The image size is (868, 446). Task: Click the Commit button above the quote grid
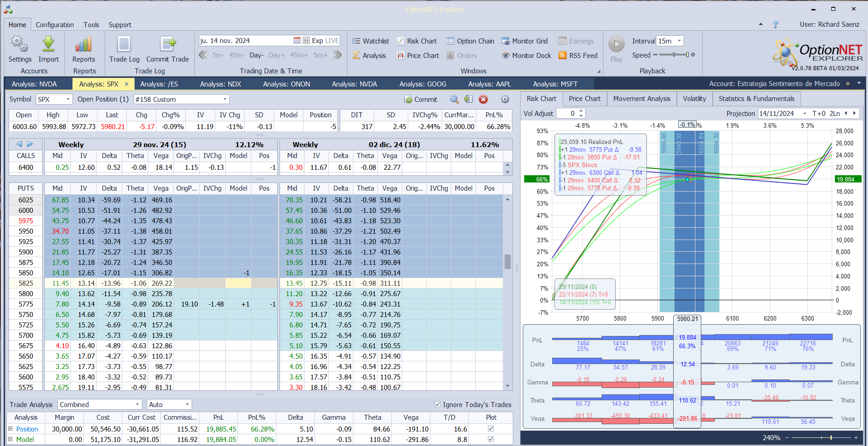pos(421,99)
